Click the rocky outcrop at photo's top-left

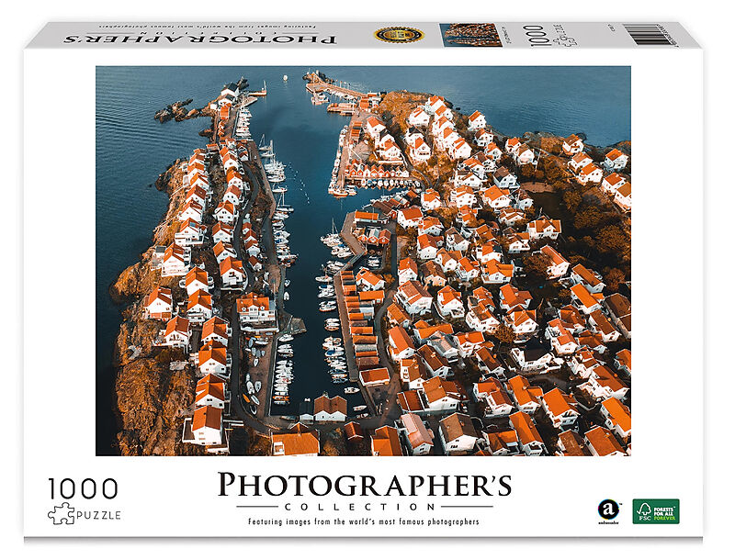tap(175, 111)
